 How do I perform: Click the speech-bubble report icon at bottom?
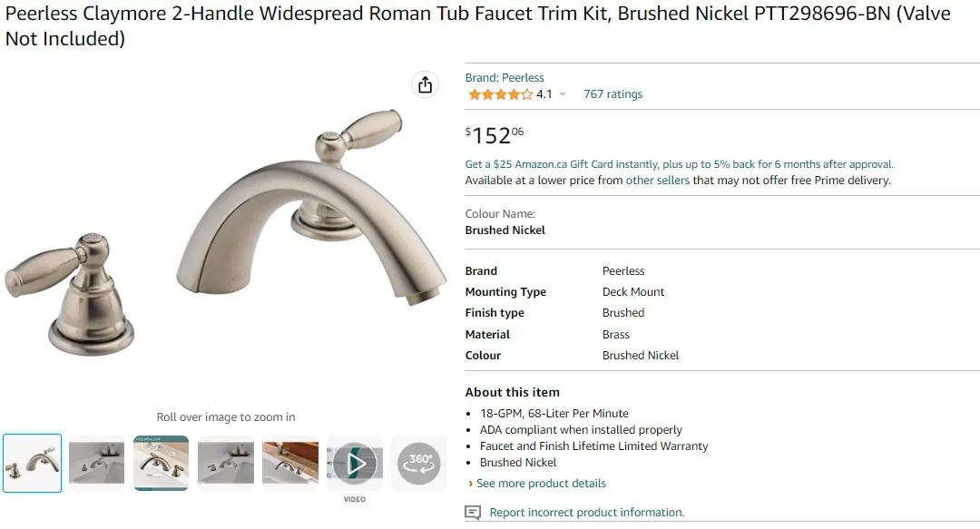point(473,513)
